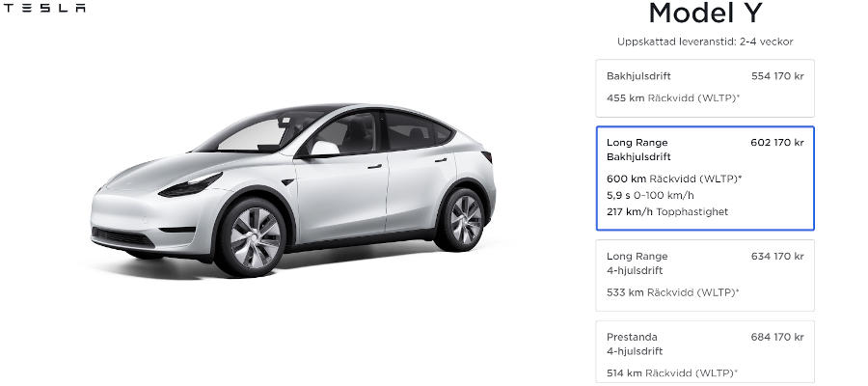Click the 217 km/h Topphastighet spec
This screenshot has width=868, height=386.
click(667, 211)
